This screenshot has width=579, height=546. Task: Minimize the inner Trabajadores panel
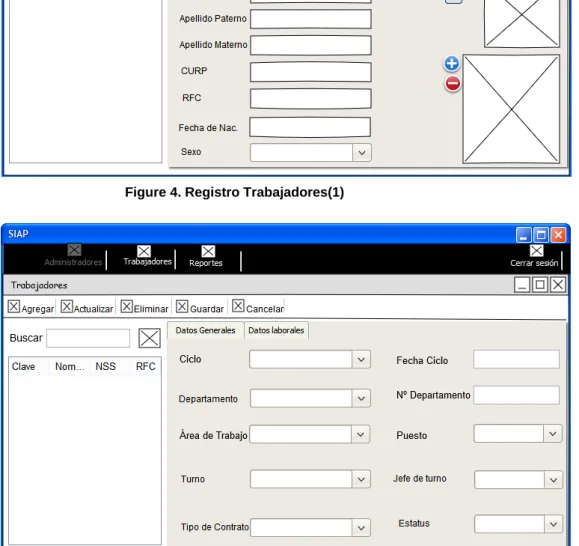pyautogui.click(x=522, y=285)
